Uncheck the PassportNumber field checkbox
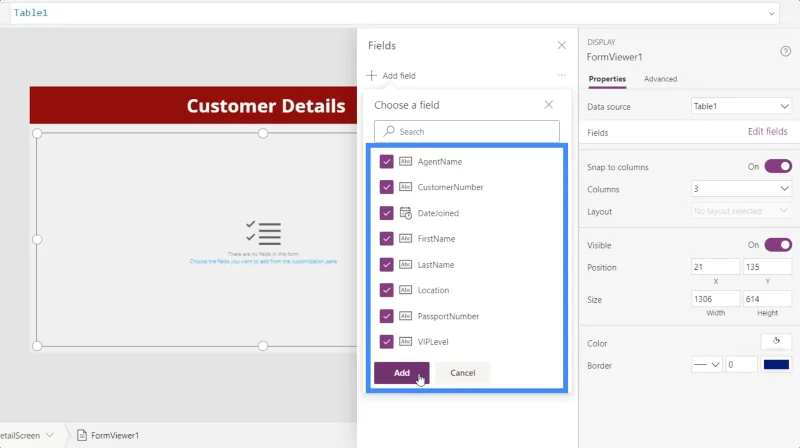Image resolution: width=800 pixels, height=448 pixels. (386, 316)
